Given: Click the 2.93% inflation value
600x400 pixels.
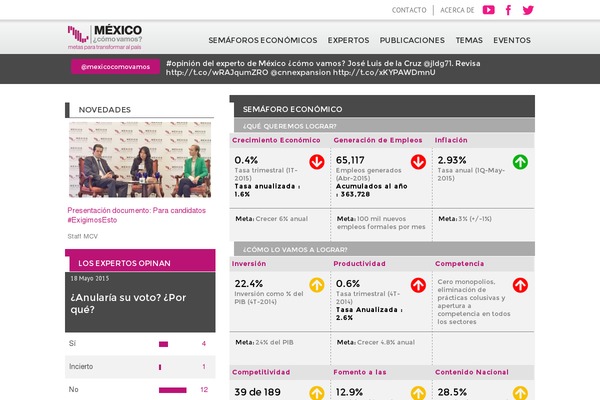Looking at the screenshot, I should 452,160.
